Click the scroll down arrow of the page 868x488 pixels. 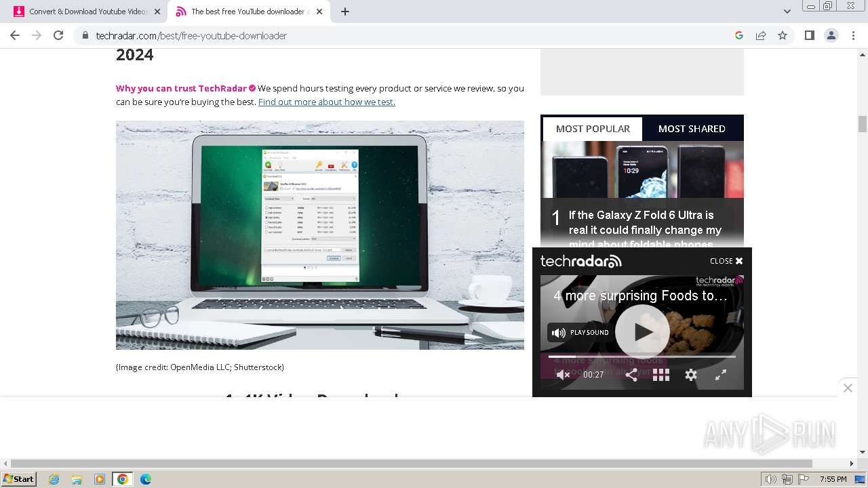click(863, 452)
